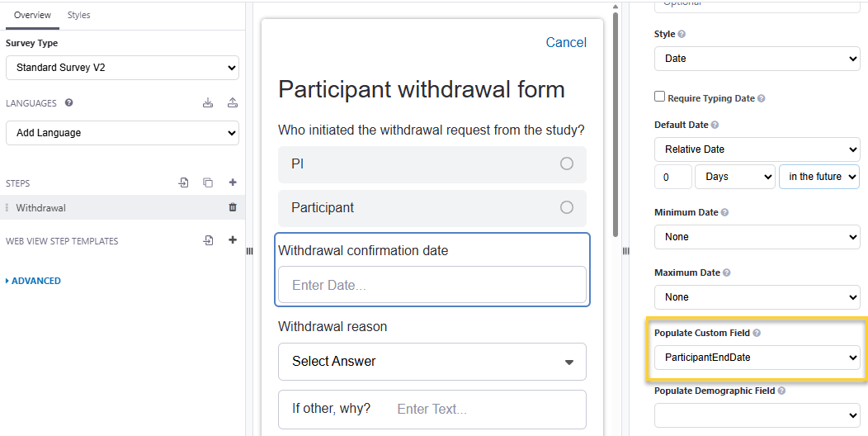This screenshot has height=436, width=868.
Task: Click the Languages help question icon
Action: [68, 102]
